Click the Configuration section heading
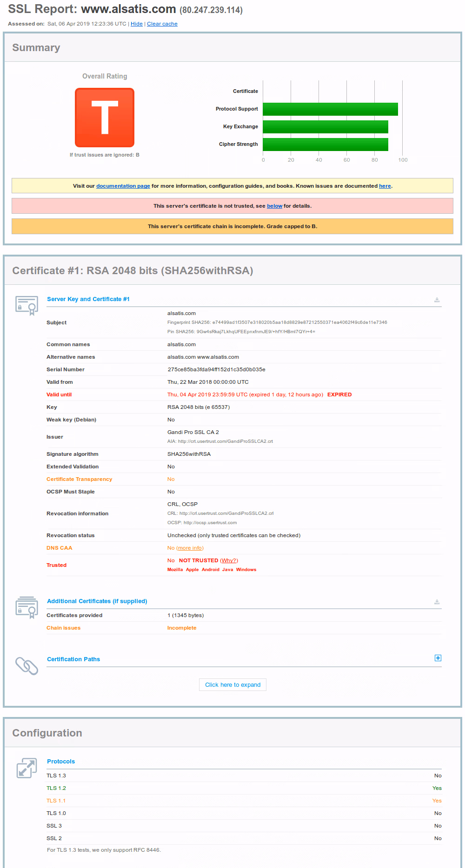Viewport: 465px width, 868px height. [47, 733]
